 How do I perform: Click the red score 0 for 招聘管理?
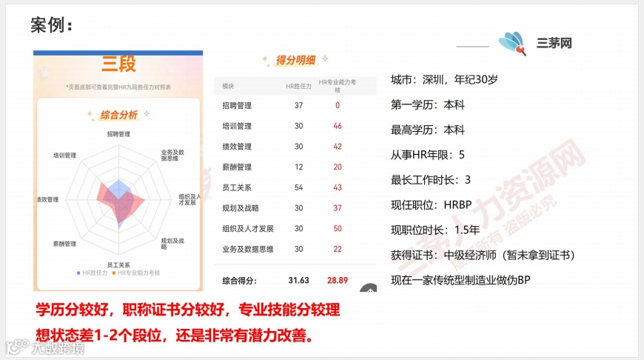click(x=338, y=106)
